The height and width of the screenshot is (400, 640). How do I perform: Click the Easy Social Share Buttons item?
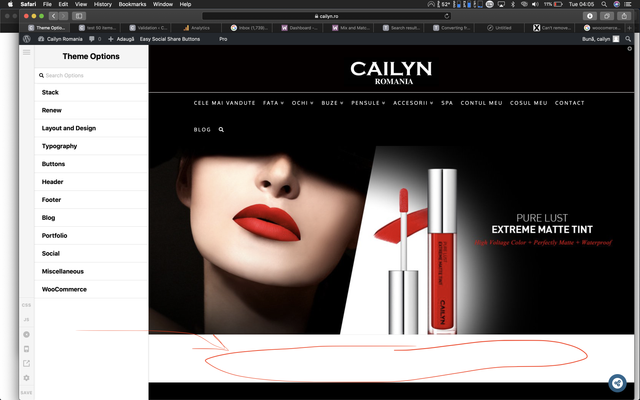(170, 39)
